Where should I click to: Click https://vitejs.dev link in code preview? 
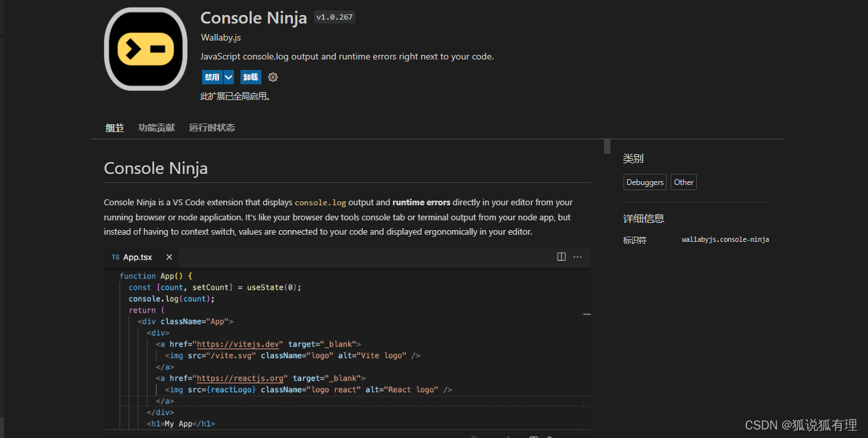[240, 344]
